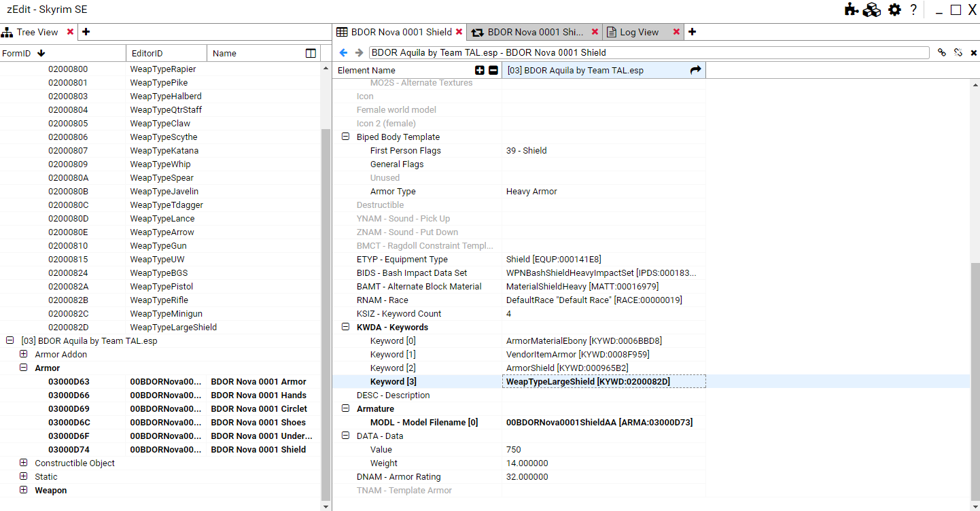Close the second BDOR Nova 0001 Shi... tab
The width and height of the screenshot is (980, 511).
(x=595, y=32)
